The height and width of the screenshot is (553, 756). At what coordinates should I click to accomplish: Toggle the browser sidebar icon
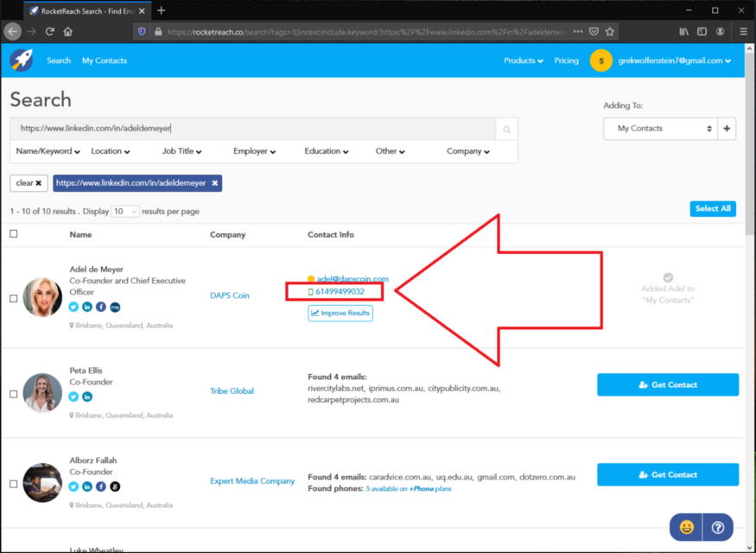(702, 31)
